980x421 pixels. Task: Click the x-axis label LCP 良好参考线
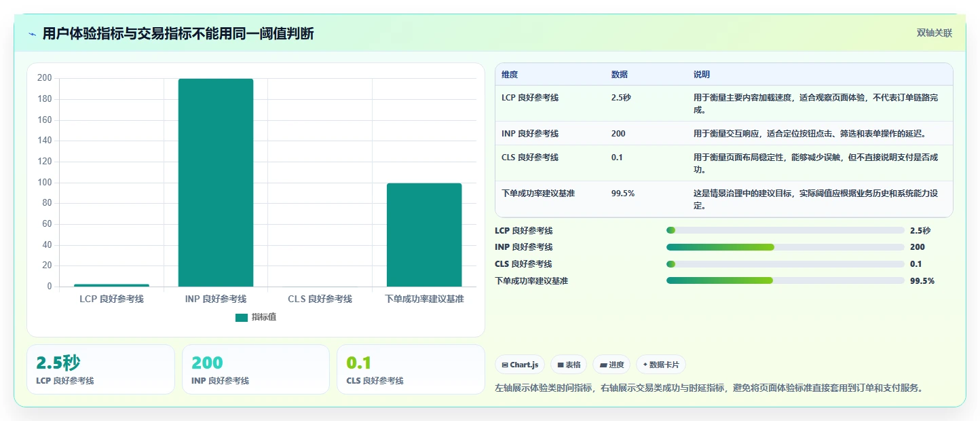point(111,299)
